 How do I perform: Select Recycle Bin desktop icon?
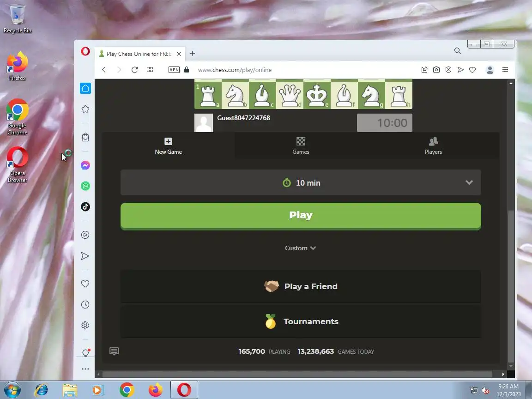pos(17,18)
